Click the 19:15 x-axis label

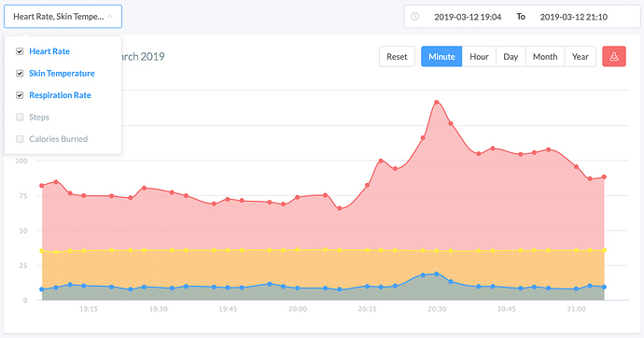click(89, 309)
